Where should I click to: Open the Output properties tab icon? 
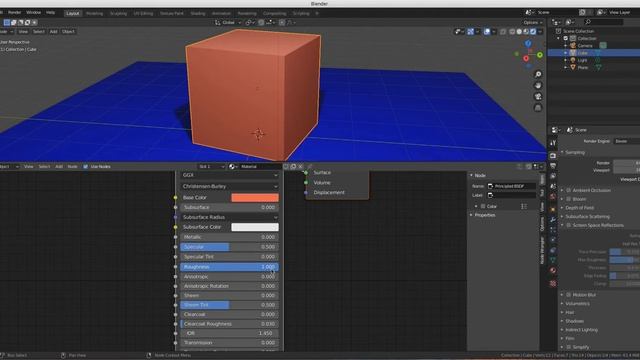[x=553, y=166]
